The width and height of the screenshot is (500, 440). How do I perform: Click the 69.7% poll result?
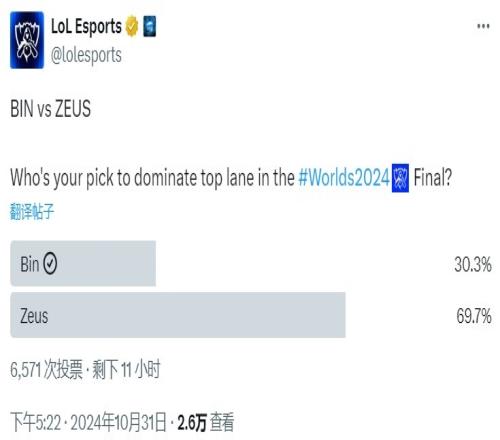[474, 316]
